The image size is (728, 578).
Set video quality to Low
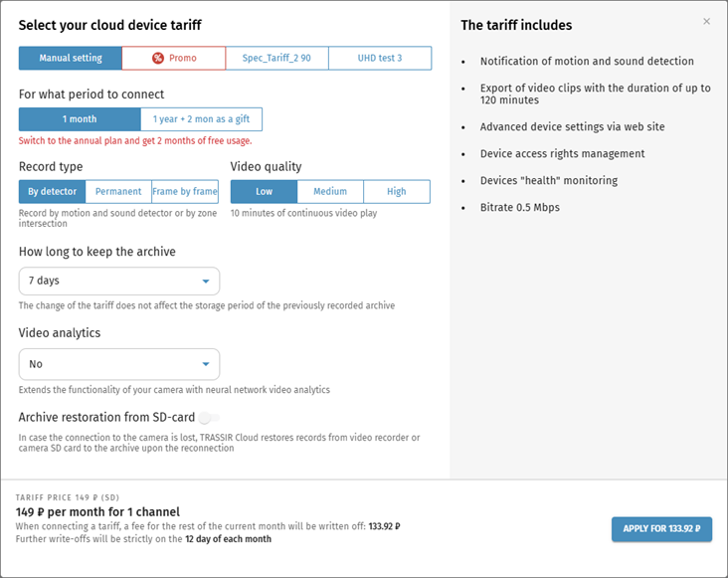coord(264,192)
